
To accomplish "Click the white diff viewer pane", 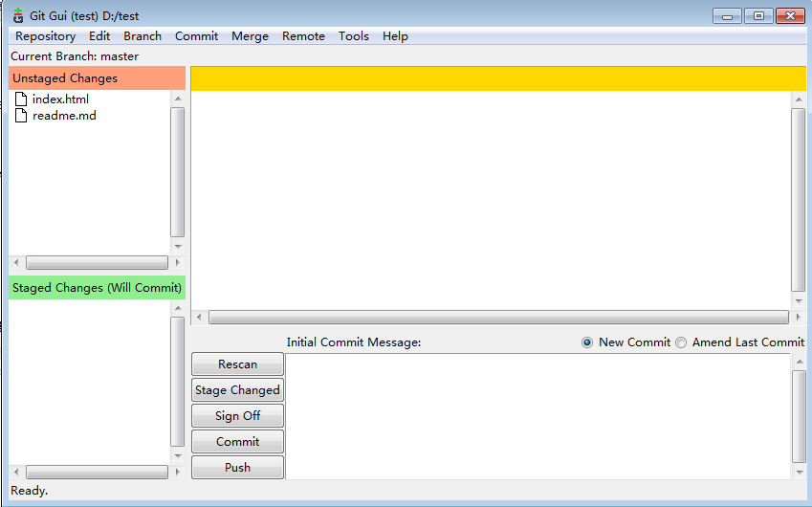I will coord(491,200).
